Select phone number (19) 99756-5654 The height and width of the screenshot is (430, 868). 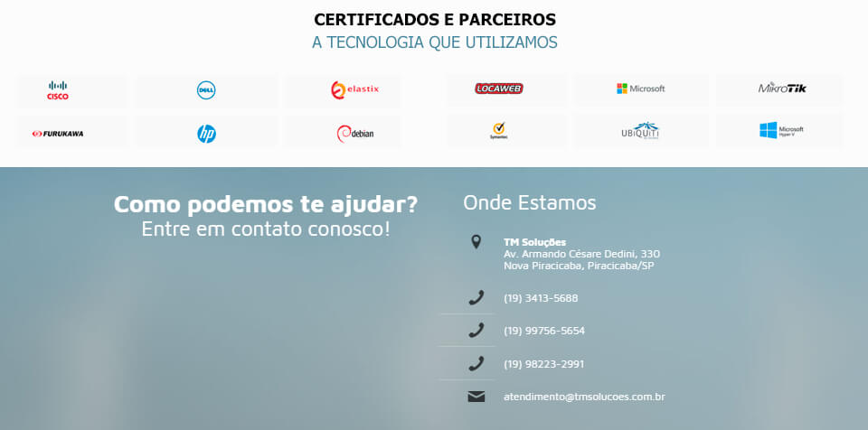(544, 331)
